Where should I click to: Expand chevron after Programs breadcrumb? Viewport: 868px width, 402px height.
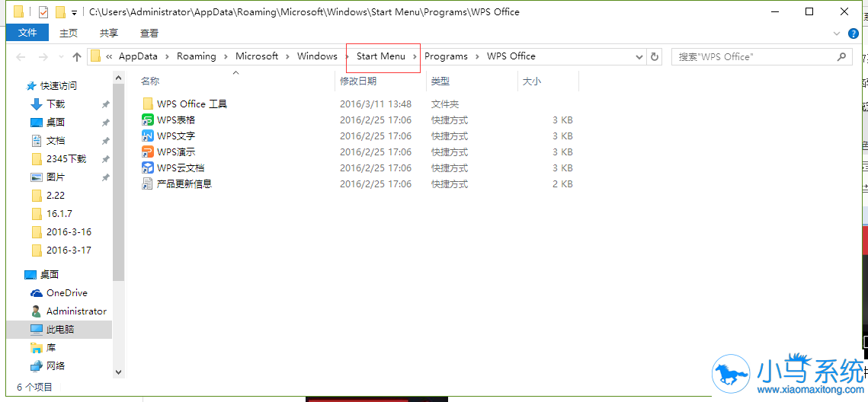tap(477, 56)
